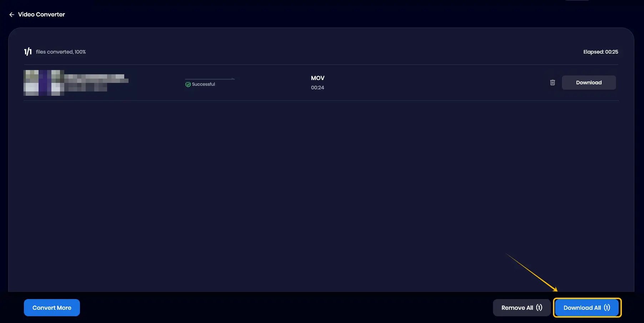Click the back navigation arrow in the header
644x323 pixels.
pos(12,14)
